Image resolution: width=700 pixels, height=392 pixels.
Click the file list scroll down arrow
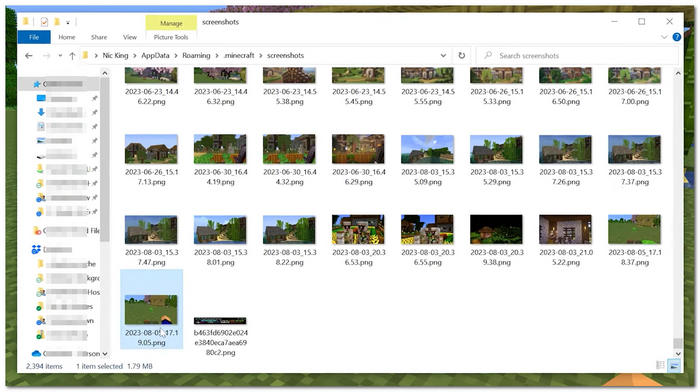coord(678,354)
